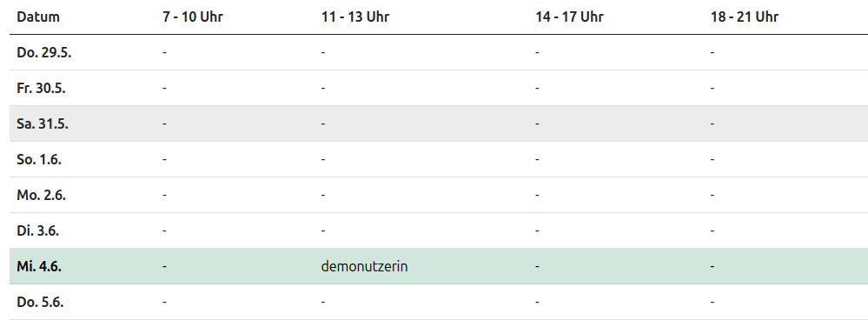Click the 7 - 10 Uhr slot on Mi. 4.6.
The width and height of the screenshot is (868, 327).
click(164, 267)
